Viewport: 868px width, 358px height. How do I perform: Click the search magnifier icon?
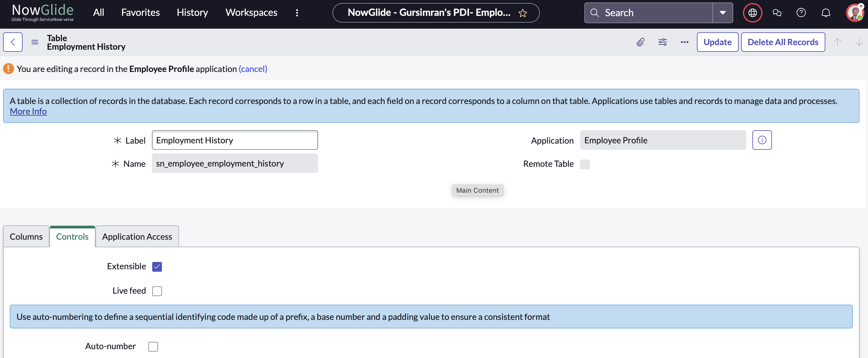point(595,13)
